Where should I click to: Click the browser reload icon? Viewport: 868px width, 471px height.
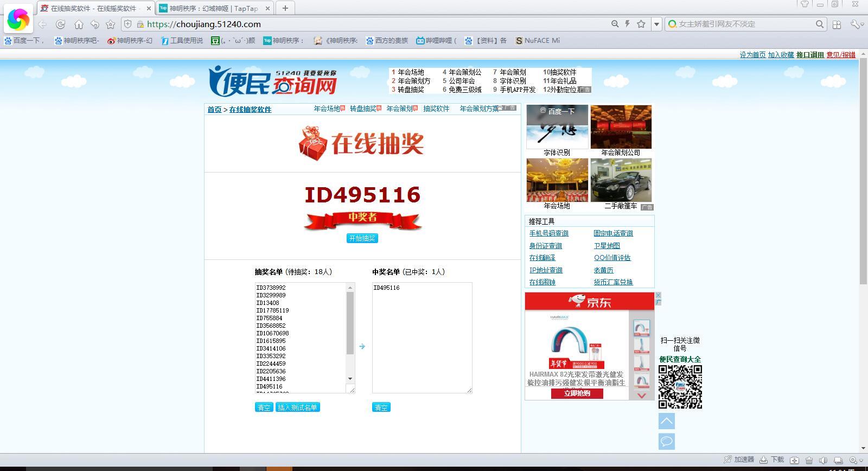click(x=60, y=24)
